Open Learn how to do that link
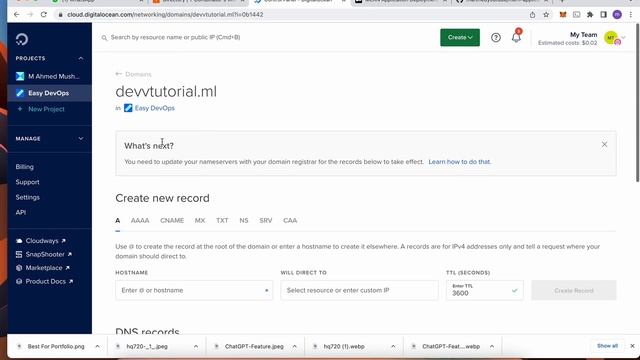640x360 pixels. [x=460, y=162]
